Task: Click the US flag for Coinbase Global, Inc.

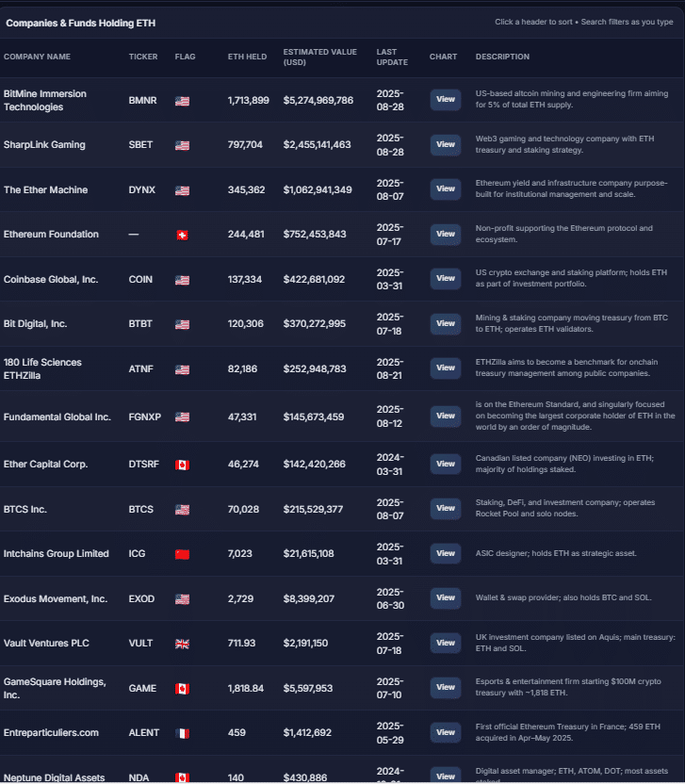Action: tap(182, 280)
